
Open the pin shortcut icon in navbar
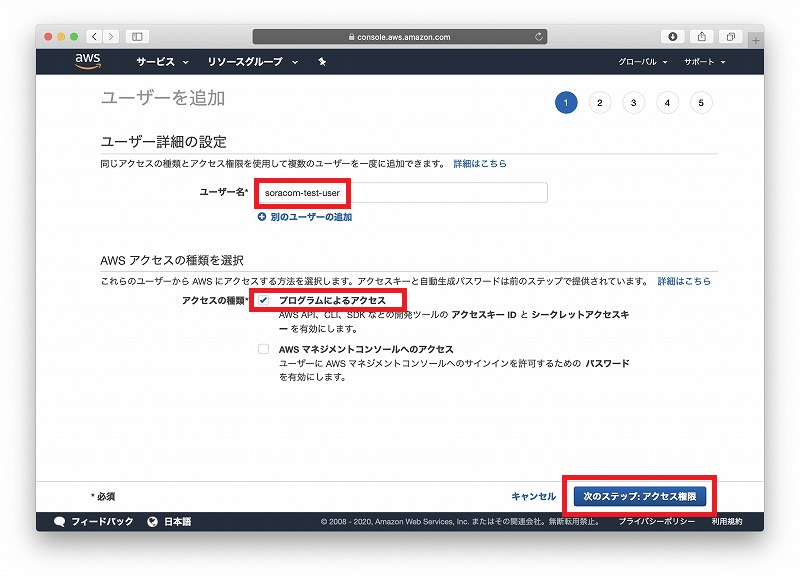click(x=322, y=62)
